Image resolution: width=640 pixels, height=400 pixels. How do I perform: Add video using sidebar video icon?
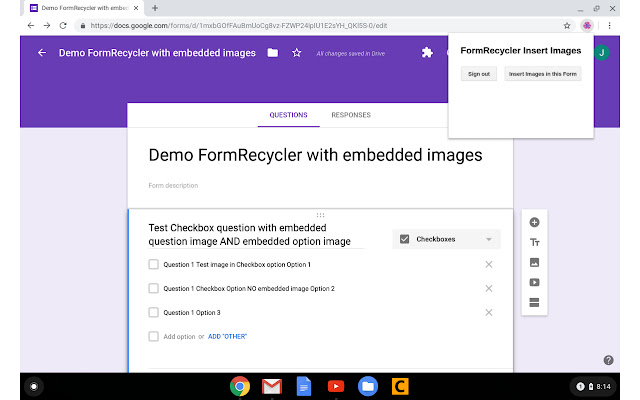tap(534, 282)
